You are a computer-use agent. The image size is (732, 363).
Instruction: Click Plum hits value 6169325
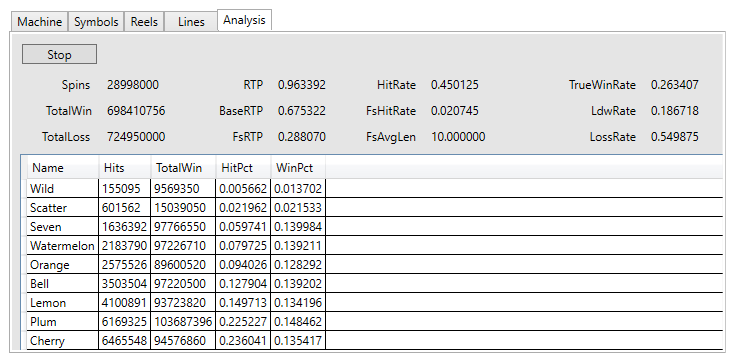tap(125, 322)
